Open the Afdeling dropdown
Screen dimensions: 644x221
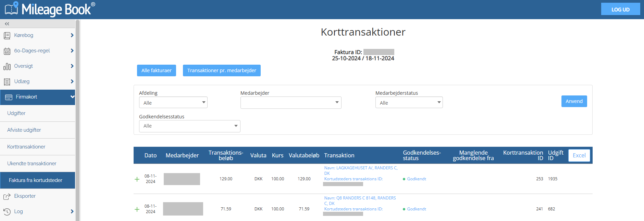click(173, 103)
